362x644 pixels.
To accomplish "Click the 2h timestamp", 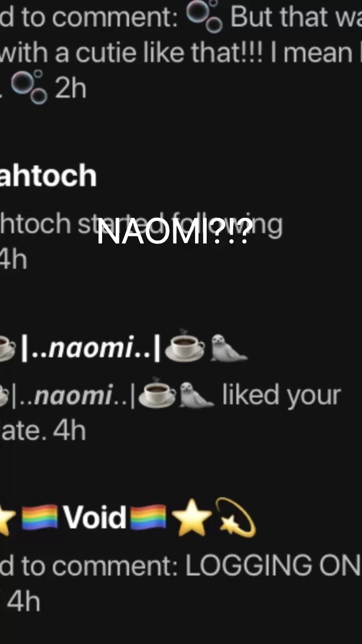I will click(x=70, y=89).
